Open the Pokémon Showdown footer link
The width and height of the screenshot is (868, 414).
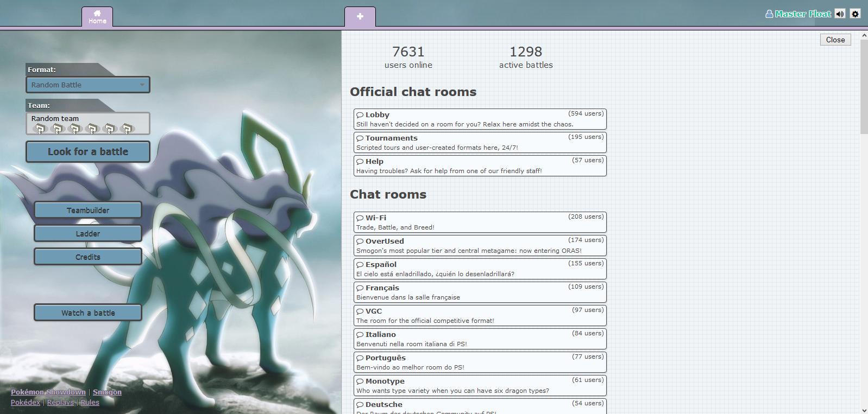click(x=48, y=392)
